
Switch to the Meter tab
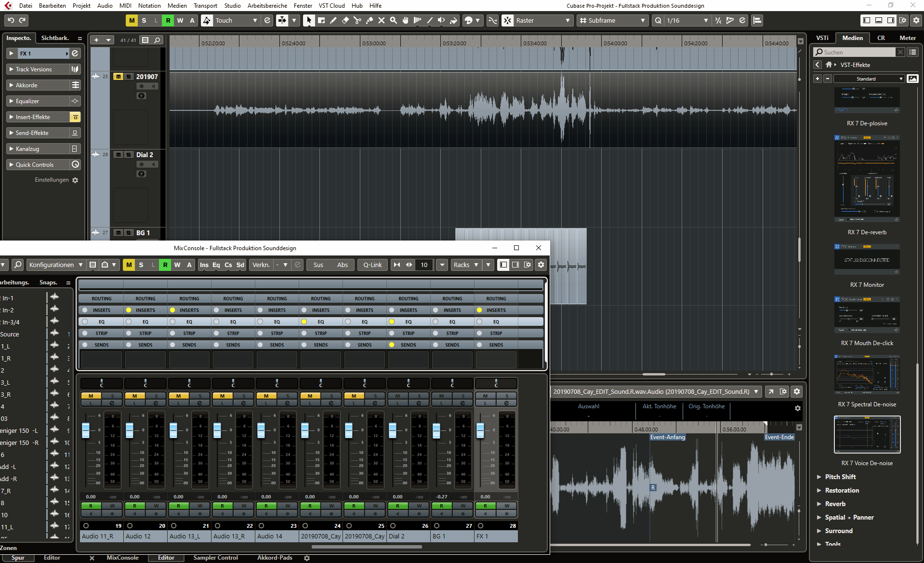click(908, 38)
